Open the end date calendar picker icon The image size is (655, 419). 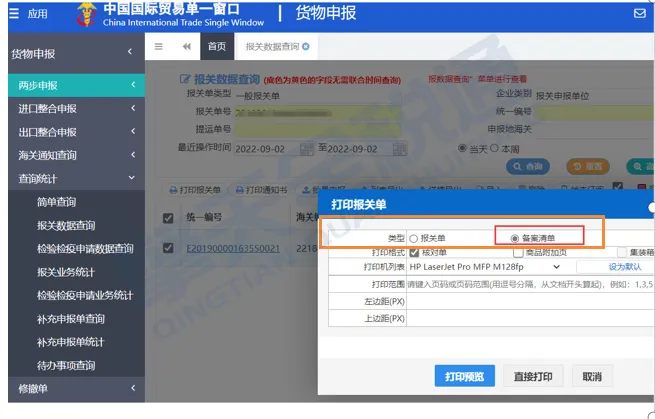pyautogui.click(x=399, y=149)
